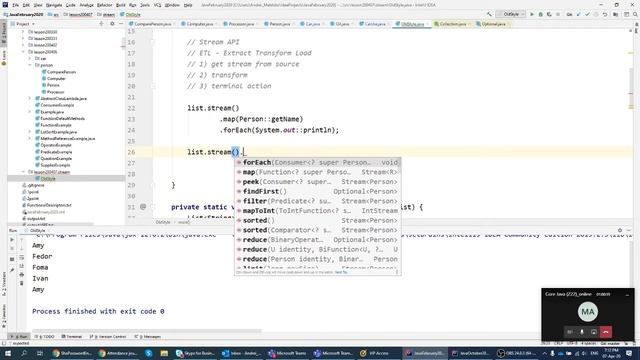640x360 pixels.
Task: Open the Refactor menu
Action: tap(104, 5)
